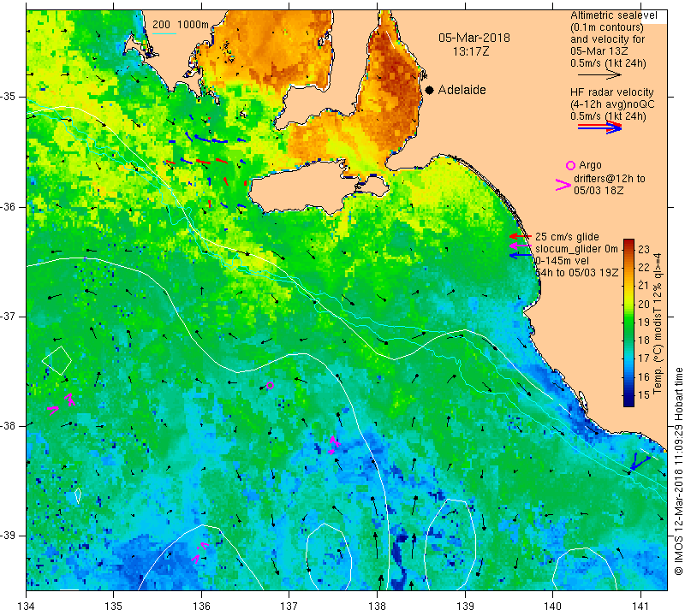Click the blue glider track near 141E
685x616 pixels.
639,461
